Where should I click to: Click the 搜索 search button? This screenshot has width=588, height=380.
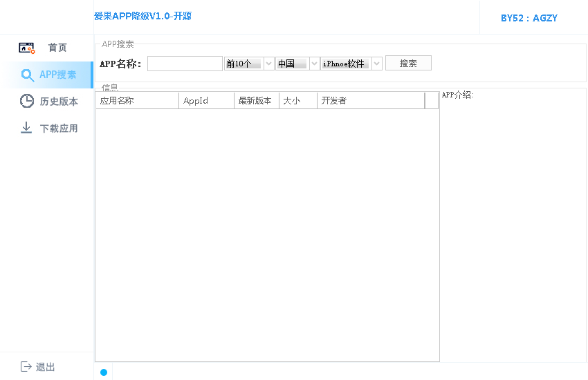point(408,64)
